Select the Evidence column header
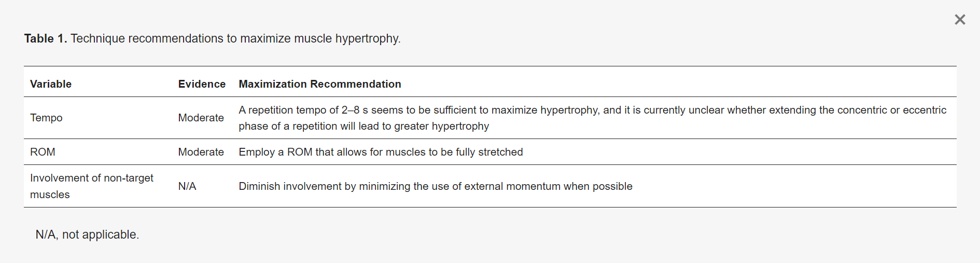Image resolution: width=980 pixels, height=263 pixels. 202,84
